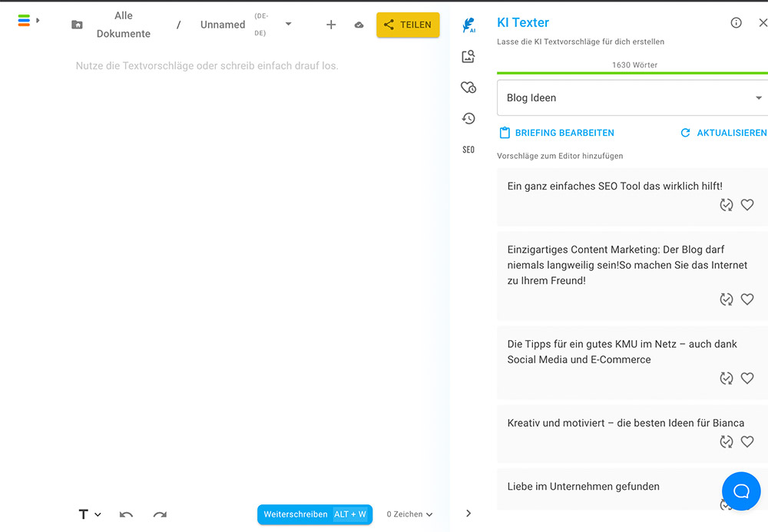This screenshot has width=768, height=532.
Task: Click the cloud save icon
Action: click(x=359, y=25)
